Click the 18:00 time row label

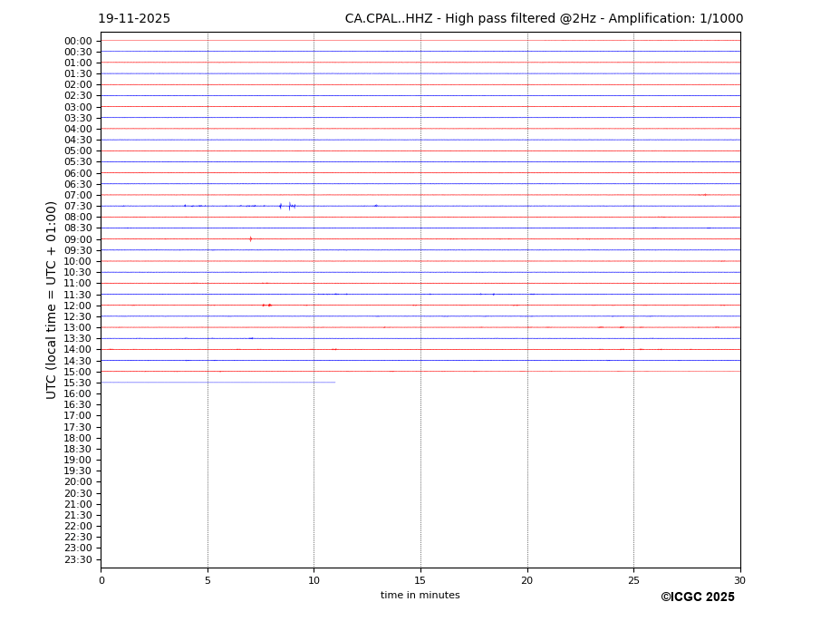[x=78, y=438]
